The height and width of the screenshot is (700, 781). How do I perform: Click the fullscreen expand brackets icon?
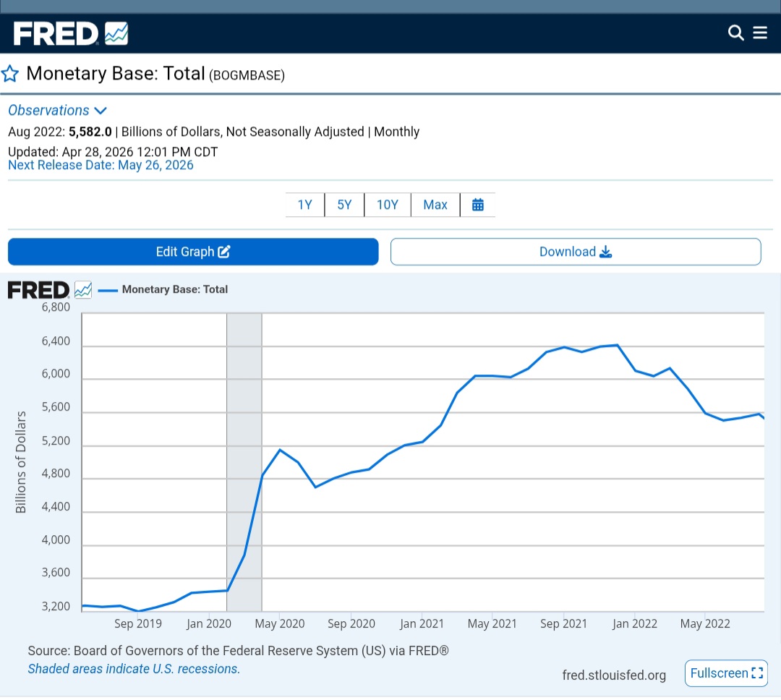[x=757, y=673]
